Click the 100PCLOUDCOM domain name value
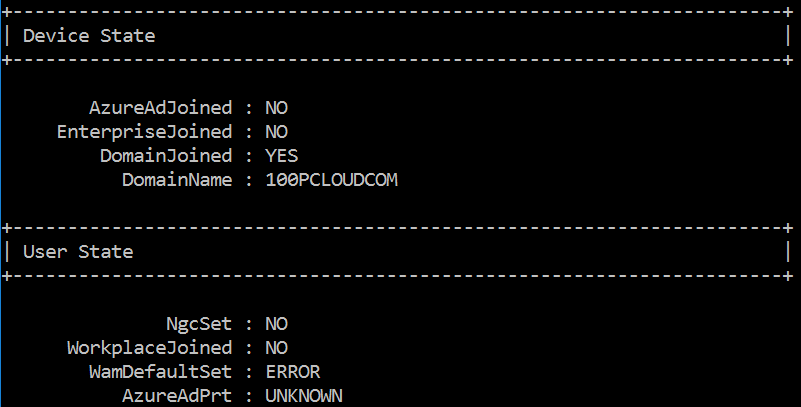 [x=331, y=180]
